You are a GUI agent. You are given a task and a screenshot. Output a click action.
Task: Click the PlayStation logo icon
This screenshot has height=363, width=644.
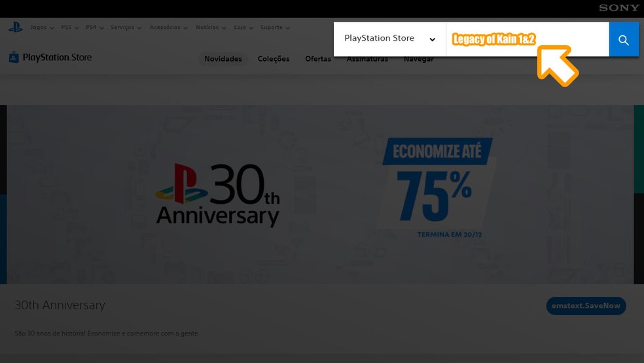pyautogui.click(x=16, y=28)
